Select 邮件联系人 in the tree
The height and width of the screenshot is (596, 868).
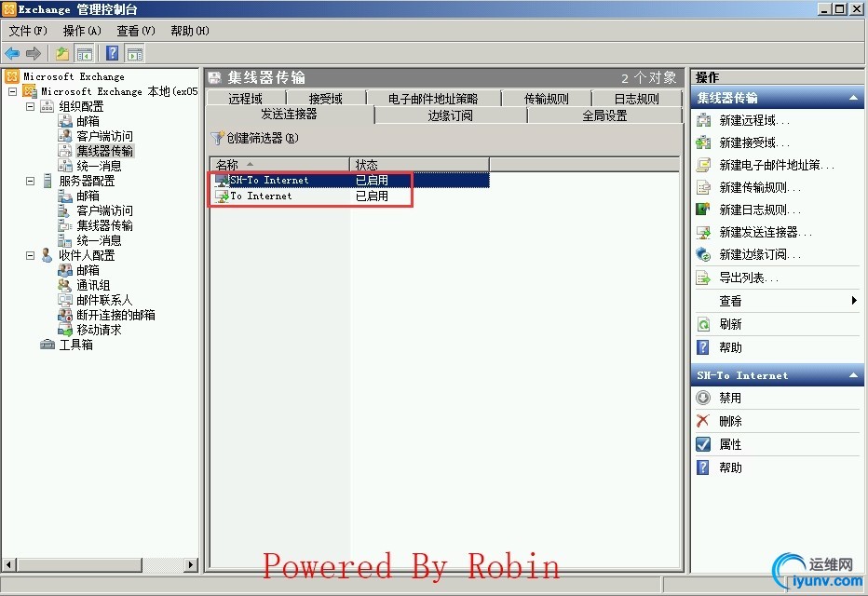point(104,300)
